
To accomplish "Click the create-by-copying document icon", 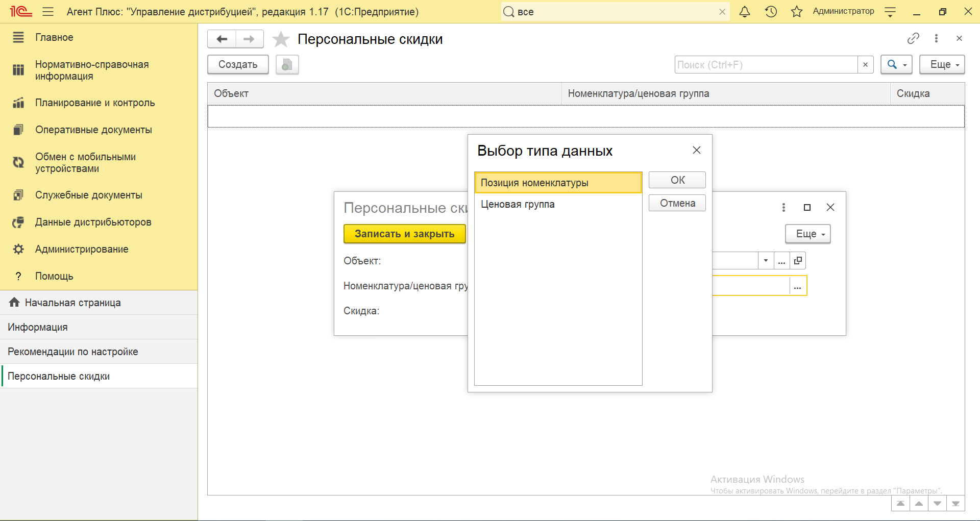I will [x=287, y=65].
